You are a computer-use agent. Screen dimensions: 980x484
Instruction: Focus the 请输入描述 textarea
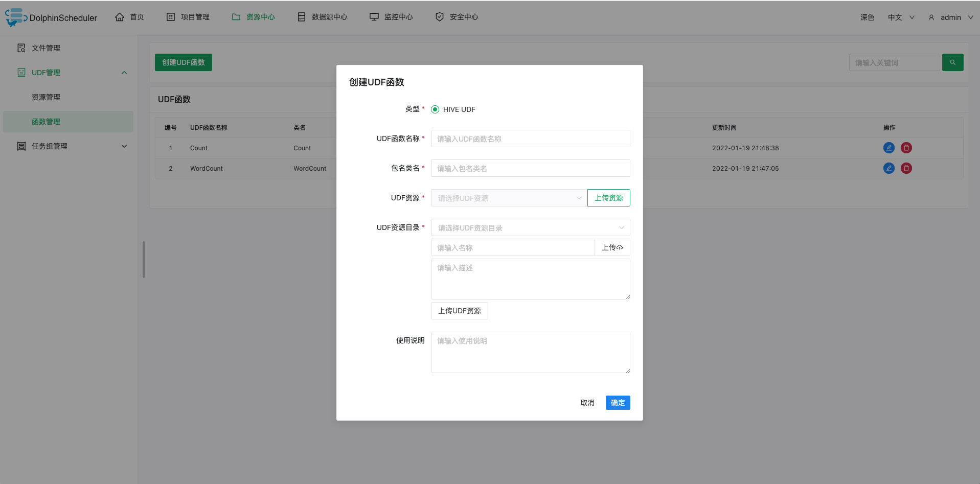coord(531,279)
